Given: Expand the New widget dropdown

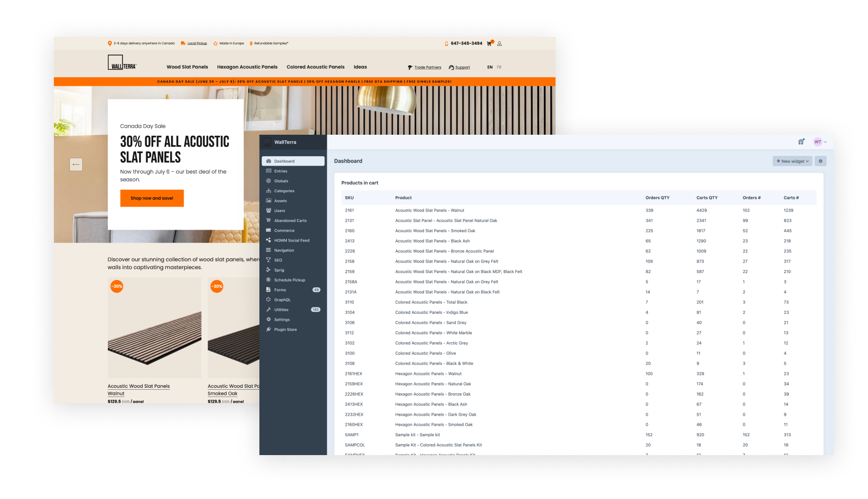Looking at the screenshot, I should pyautogui.click(x=793, y=161).
